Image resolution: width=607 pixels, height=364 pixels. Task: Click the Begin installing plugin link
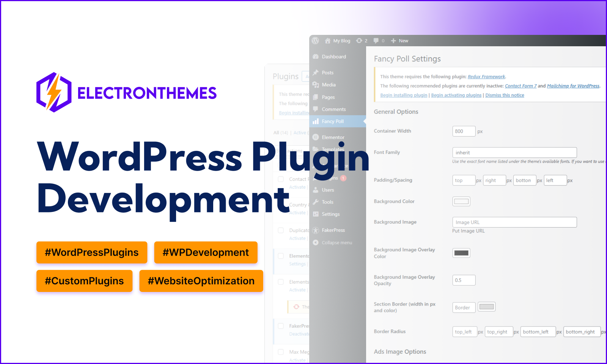[x=403, y=95]
